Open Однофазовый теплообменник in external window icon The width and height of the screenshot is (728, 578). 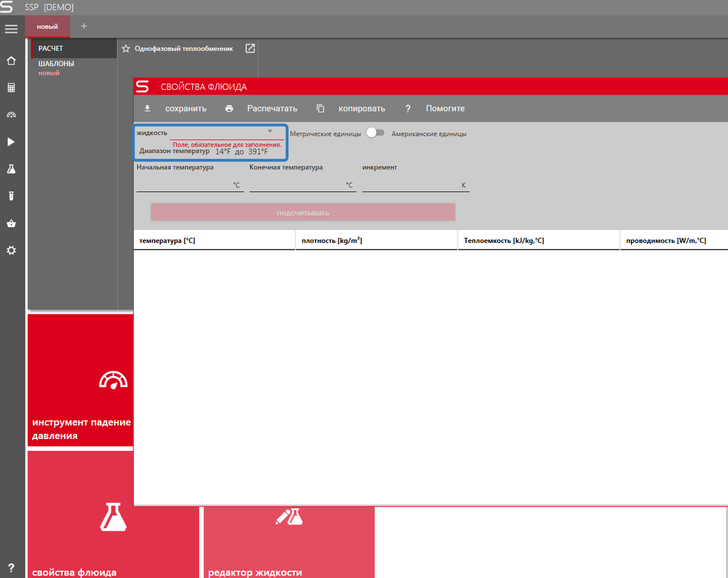click(250, 49)
